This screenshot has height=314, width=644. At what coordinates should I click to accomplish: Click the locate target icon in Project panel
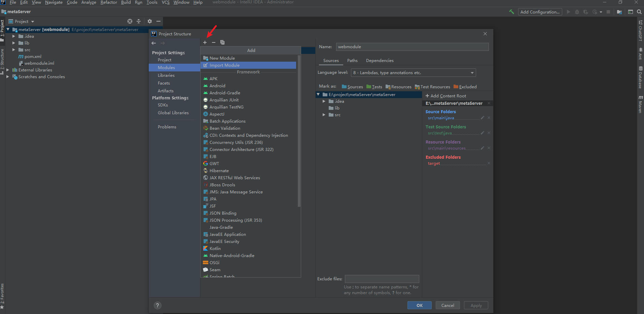pos(130,21)
